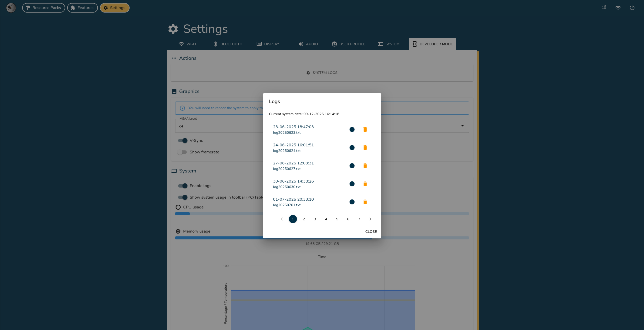Open the Resource Packs section
644x330 pixels.
pos(43,8)
